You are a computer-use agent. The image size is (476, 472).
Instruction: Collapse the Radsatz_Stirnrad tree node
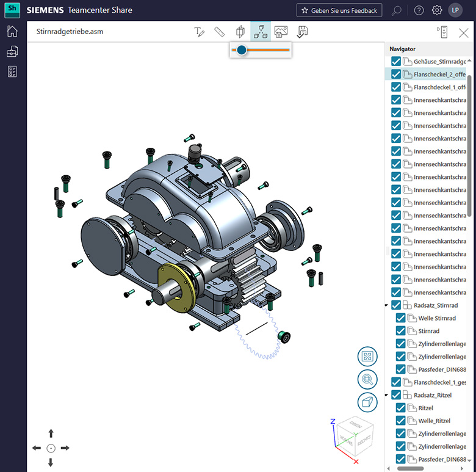pyautogui.click(x=386, y=305)
